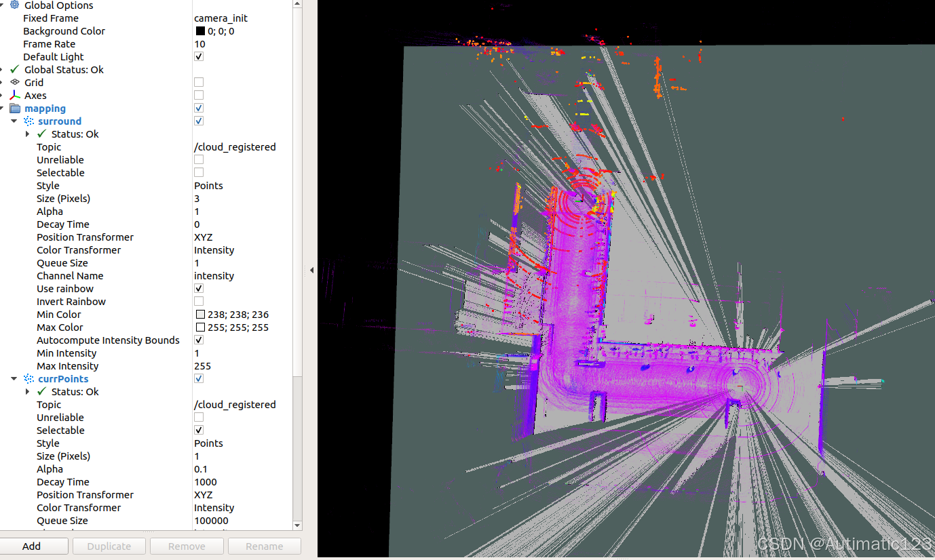Click the Duplicate button
Image resolution: width=935 pixels, height=560 pixels.
[109, 546]
